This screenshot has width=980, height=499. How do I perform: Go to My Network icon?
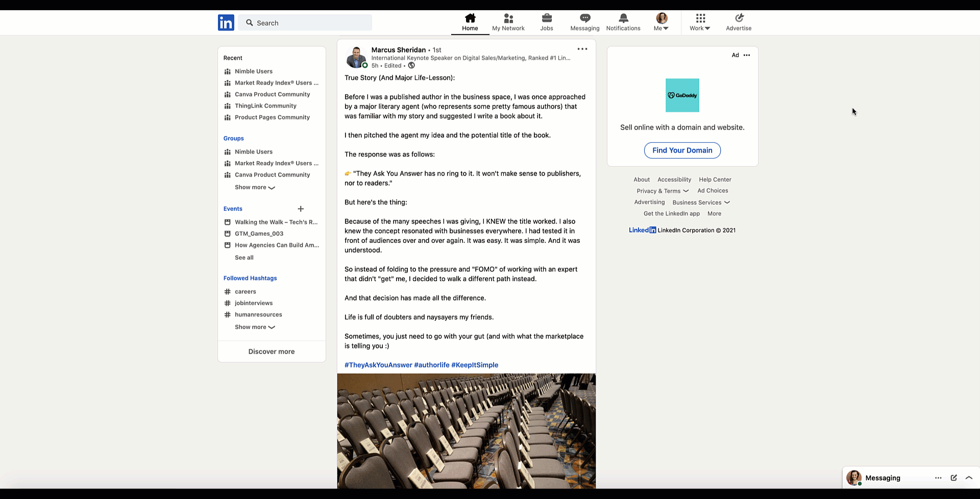tap(508, 18)
